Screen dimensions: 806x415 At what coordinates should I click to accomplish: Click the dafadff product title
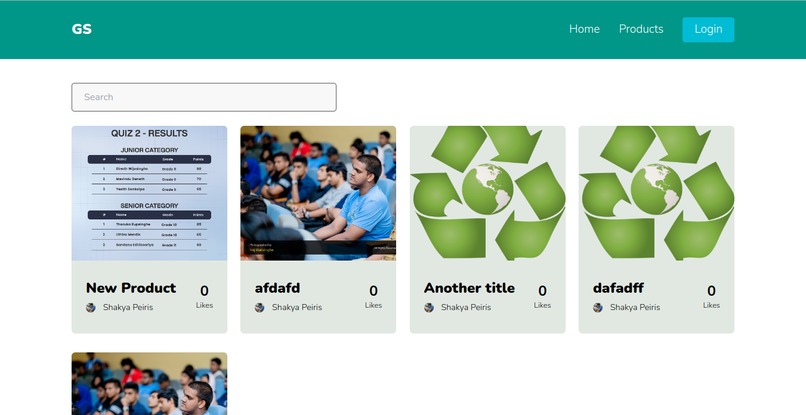(x=618, y=288)
